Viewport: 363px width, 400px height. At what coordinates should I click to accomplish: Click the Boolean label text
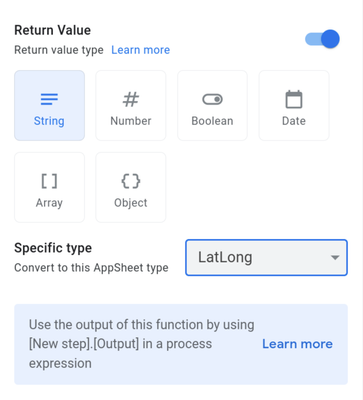click(x=212, y=121)
